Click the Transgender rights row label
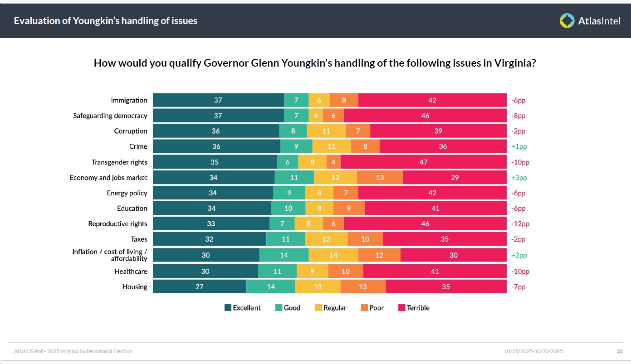The image size is (631, 364). 119,162
